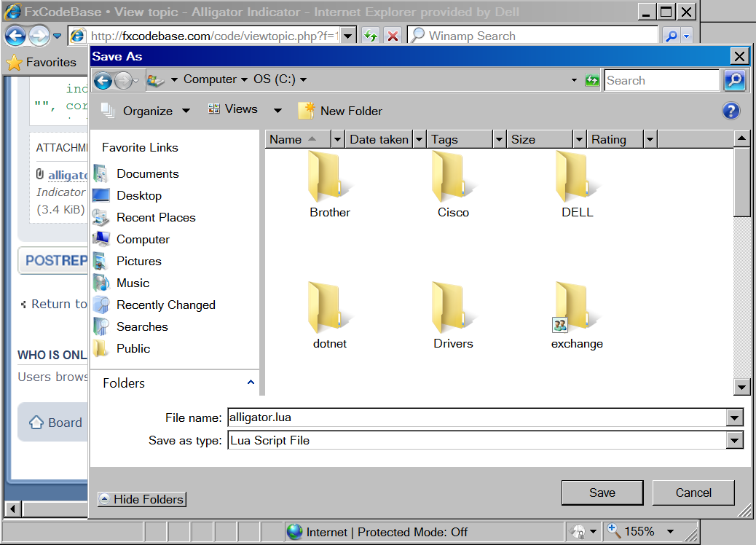Open the Save as type dropdown
Viewport: 756px width, 545px height.
coord(734,440)
